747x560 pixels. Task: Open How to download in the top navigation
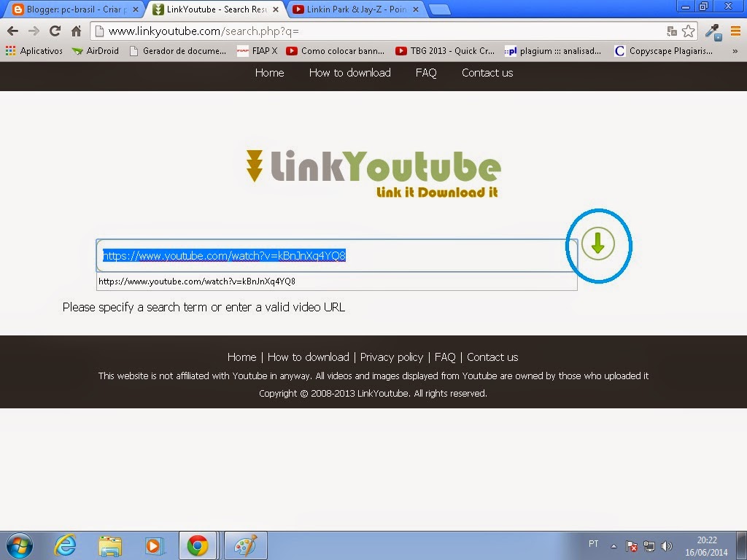click(349, 73)
